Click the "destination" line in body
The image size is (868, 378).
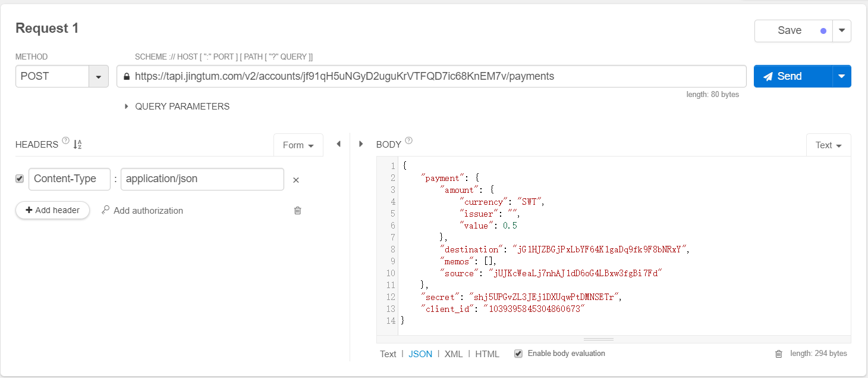pyautogui.click(x=564, y=249)
